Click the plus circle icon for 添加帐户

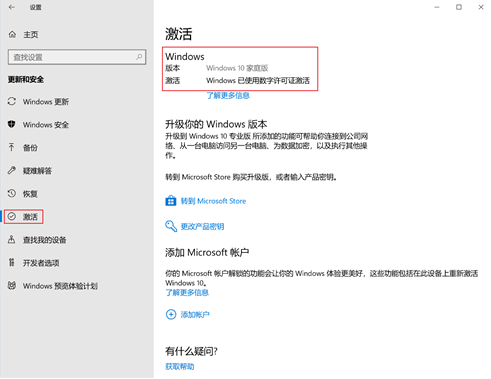[x=171, y=314]
